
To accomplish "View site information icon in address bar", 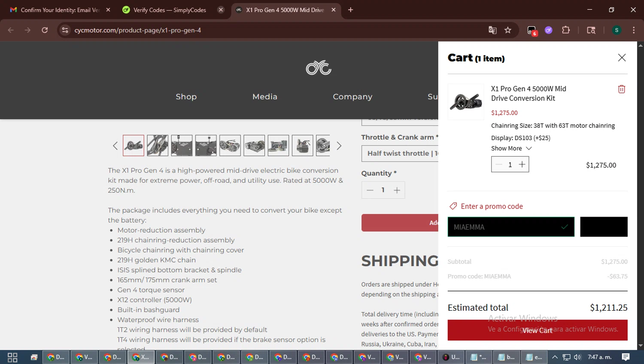I will point(65,30).
